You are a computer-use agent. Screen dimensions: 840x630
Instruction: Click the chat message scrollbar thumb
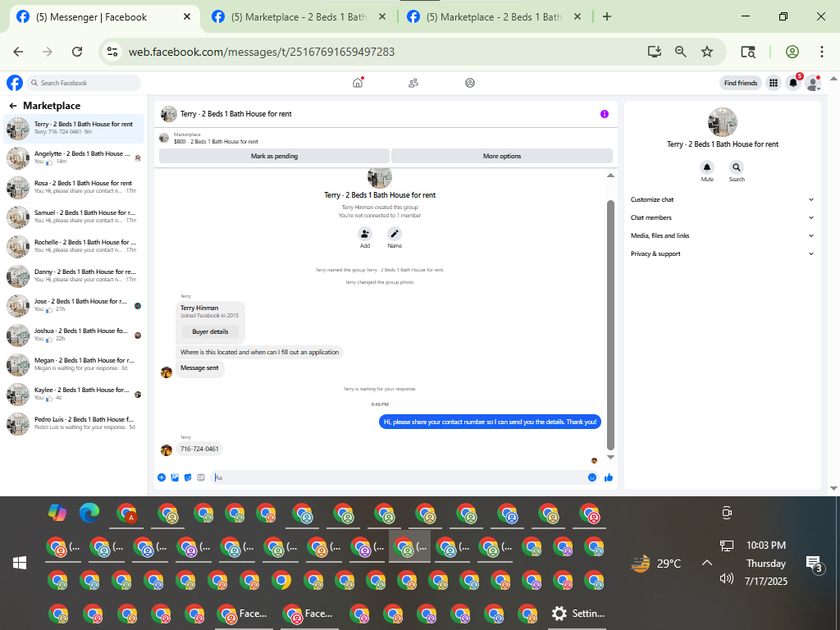pyautogui.click(x=610, y=325)
